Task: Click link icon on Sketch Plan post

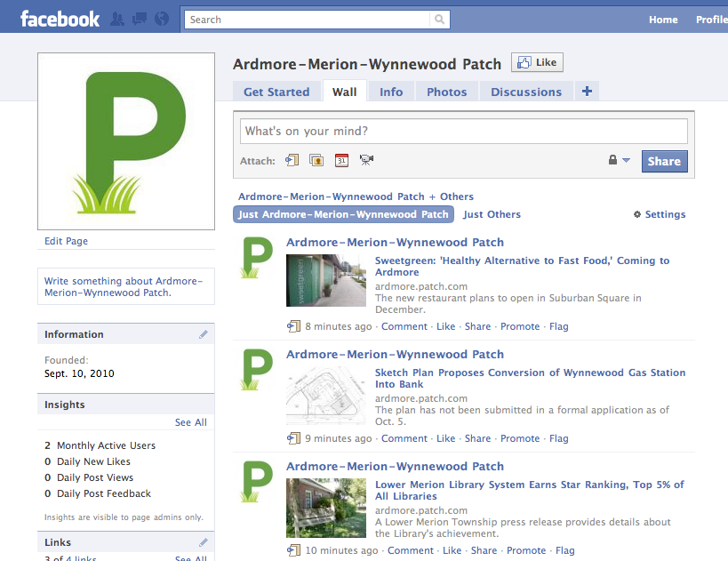Action: point(293,438)
